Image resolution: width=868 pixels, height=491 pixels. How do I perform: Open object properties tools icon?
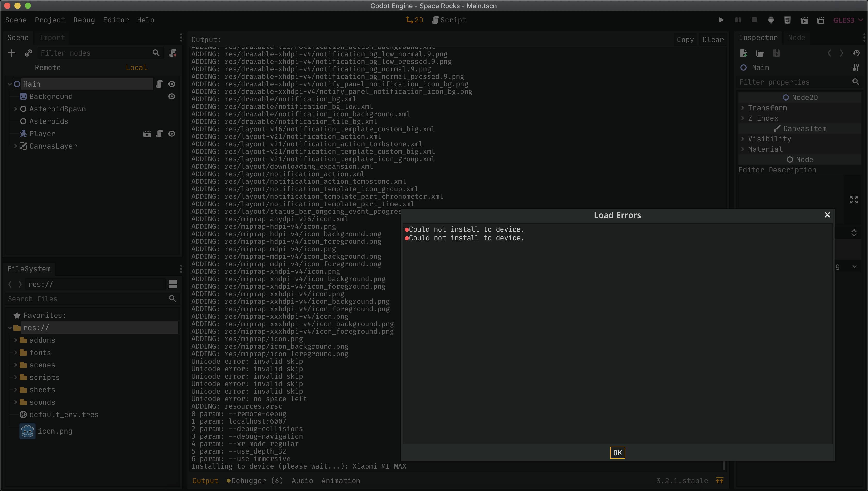(856, 67)
